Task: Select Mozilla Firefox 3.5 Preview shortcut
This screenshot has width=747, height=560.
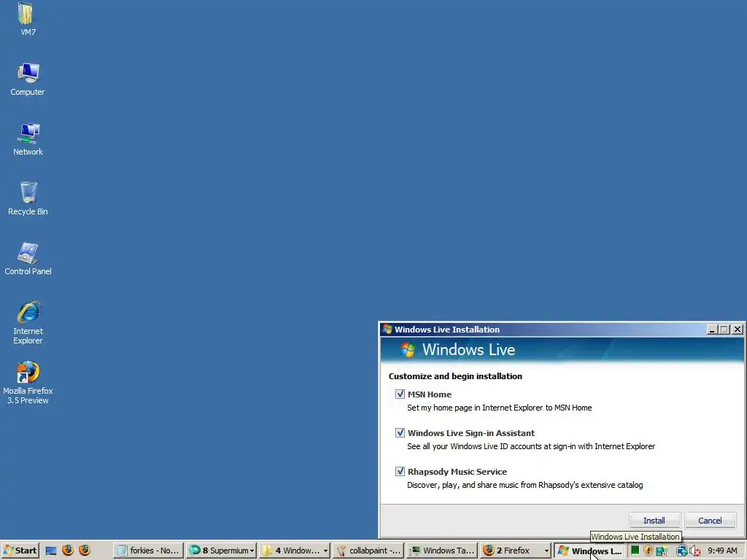Action: coord(28,382)
